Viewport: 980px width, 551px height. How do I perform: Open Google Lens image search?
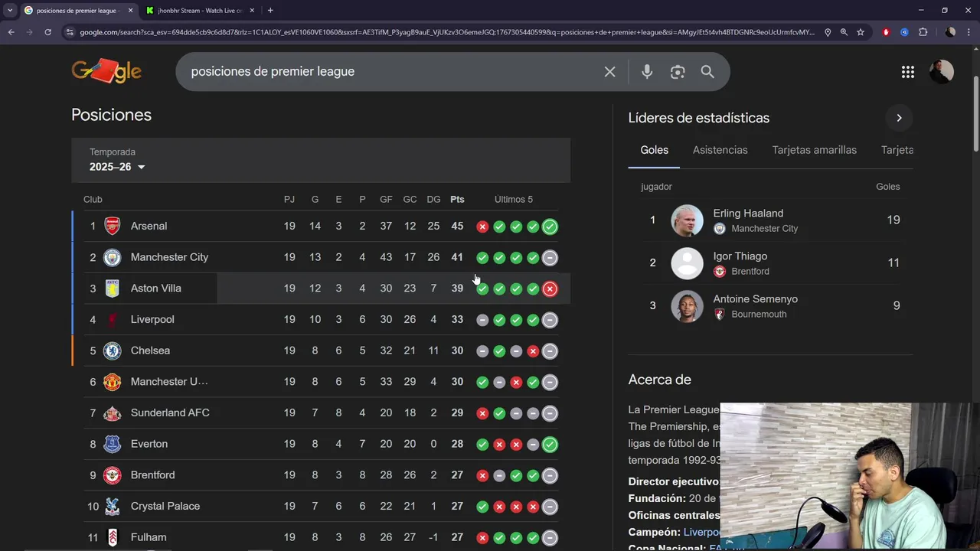click(x=678, y=71)
